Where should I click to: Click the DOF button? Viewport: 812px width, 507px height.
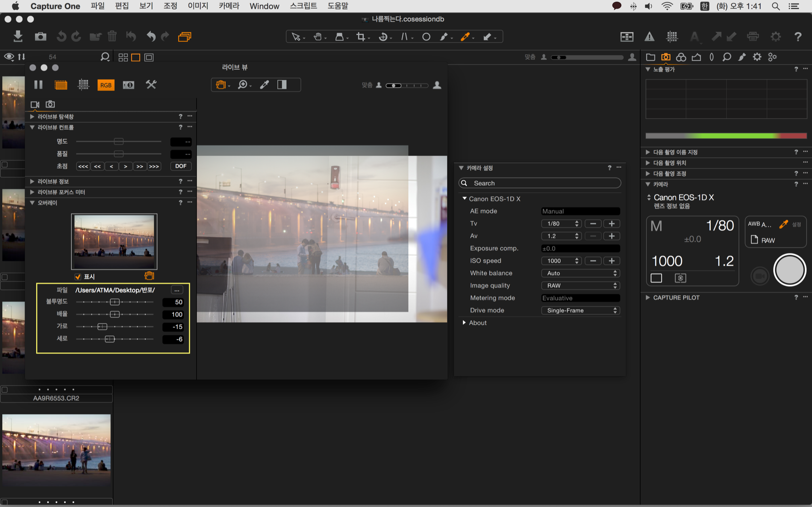(x=181, y=166)
